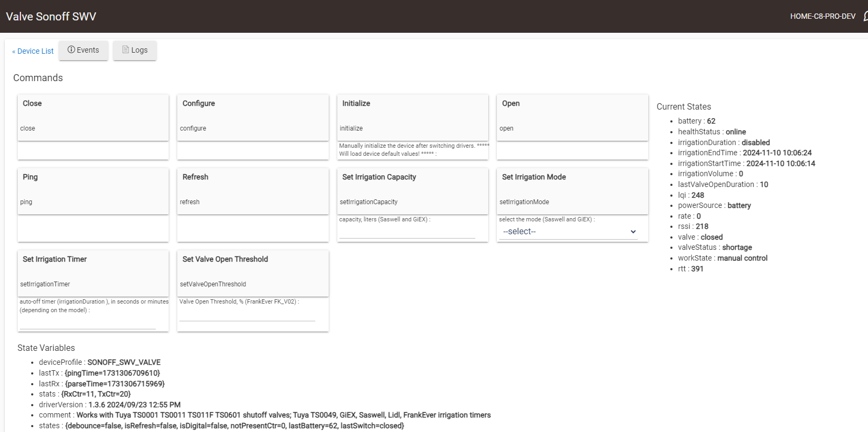Click the Events info icon
Screen dimensions: 868x432
71,49
